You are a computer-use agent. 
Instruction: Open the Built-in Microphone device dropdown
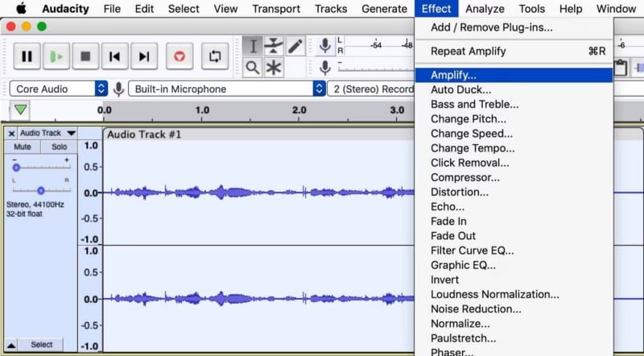tap(227, 89)
